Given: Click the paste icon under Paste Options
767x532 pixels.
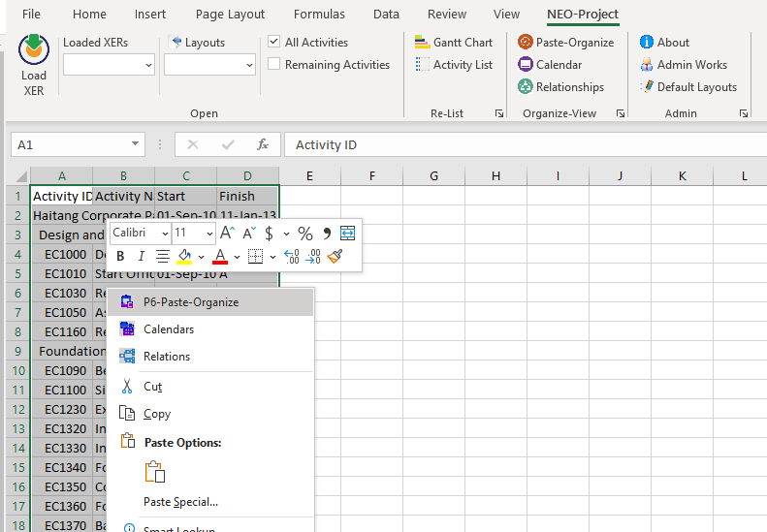Looking at the screenshot, I should (x=155, y=472).
